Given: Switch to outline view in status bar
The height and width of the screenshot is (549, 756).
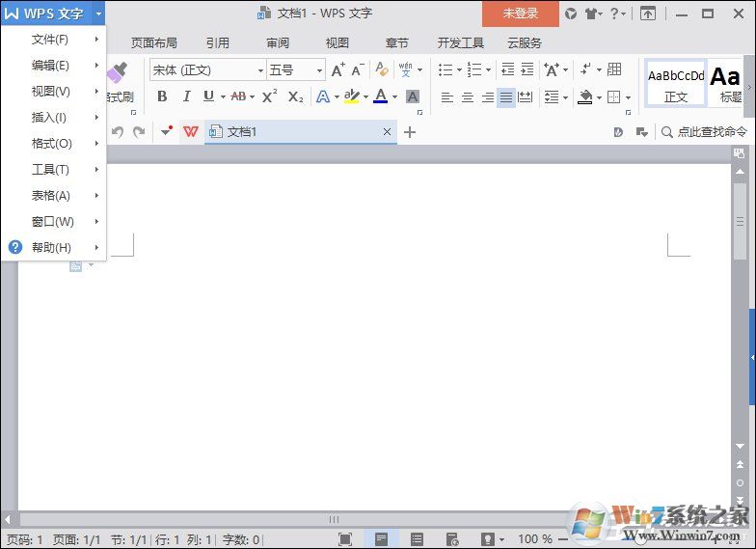Looking at the screenshot, I should point(417,539).
